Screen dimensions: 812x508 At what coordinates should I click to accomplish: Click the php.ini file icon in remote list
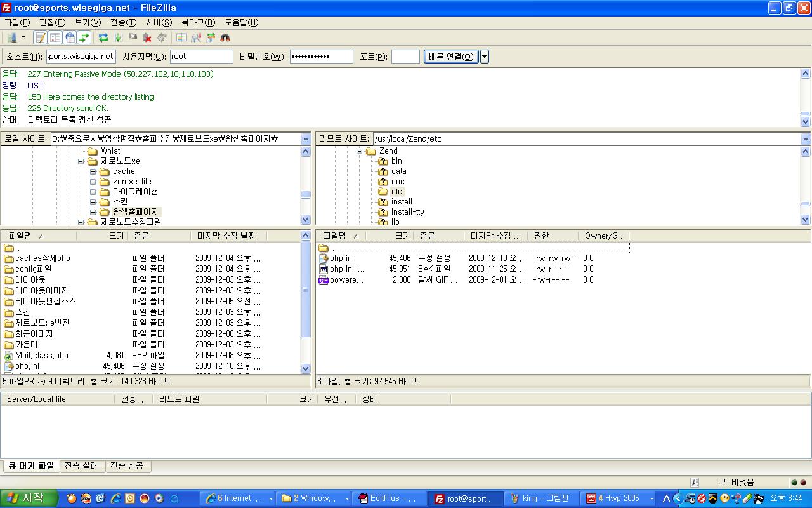coord(324,258)
